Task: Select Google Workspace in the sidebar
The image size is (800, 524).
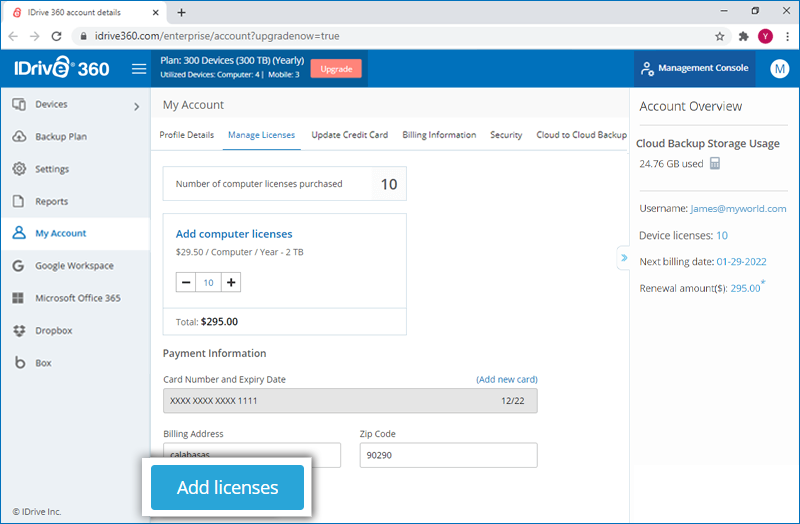Action: [74, 266]
